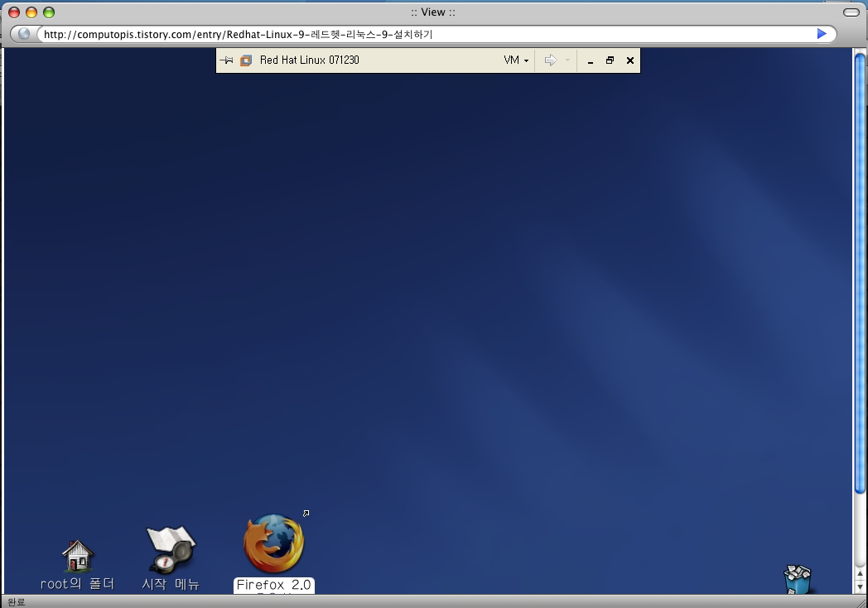Click the VMware logo icon beside the title
This screenshot has width=868, height=608.
pos(246,60)
